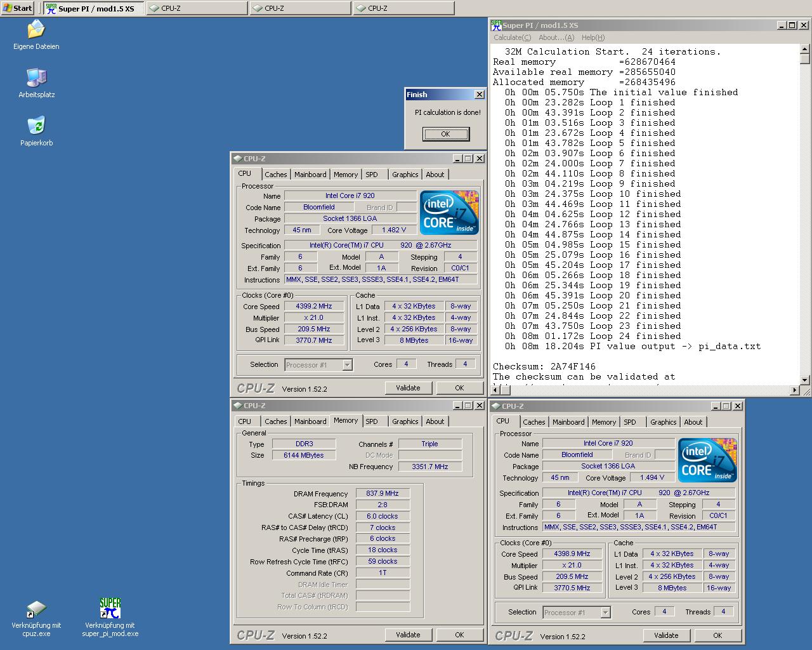Click Validate in the Memory CPU-Z window
The height and width of the screenshot is (650, 812).
pyautogui.click(x=408, y=635)
